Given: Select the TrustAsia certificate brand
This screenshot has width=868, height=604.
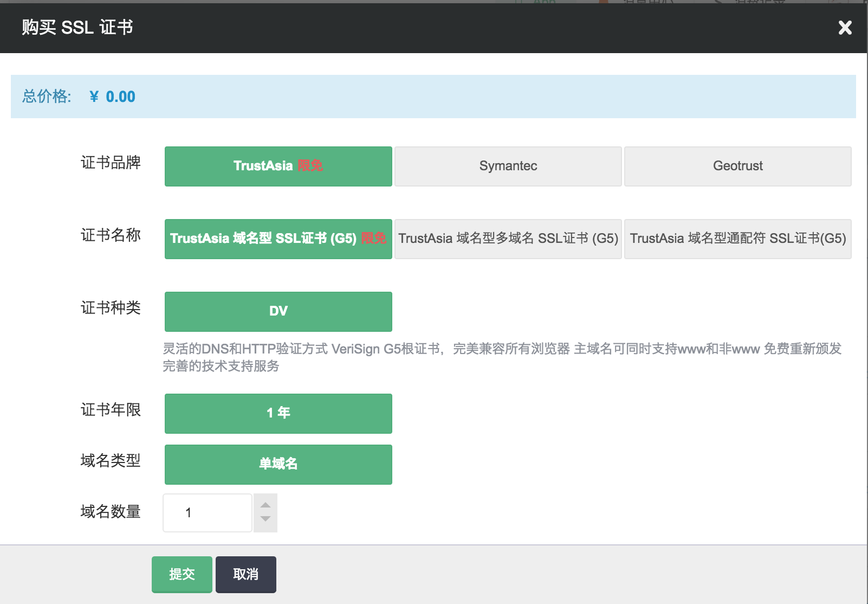Looking at the screenshot, I should (x=278, y=166).
